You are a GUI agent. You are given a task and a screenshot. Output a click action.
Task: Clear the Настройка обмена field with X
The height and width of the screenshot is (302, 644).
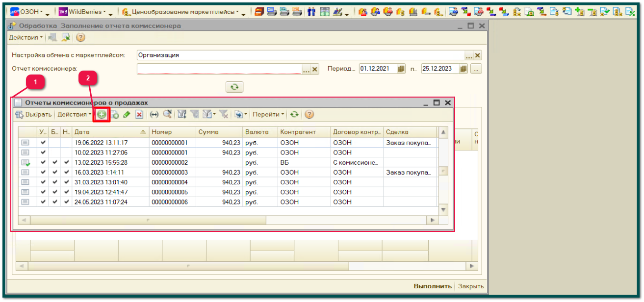point(478,55)
